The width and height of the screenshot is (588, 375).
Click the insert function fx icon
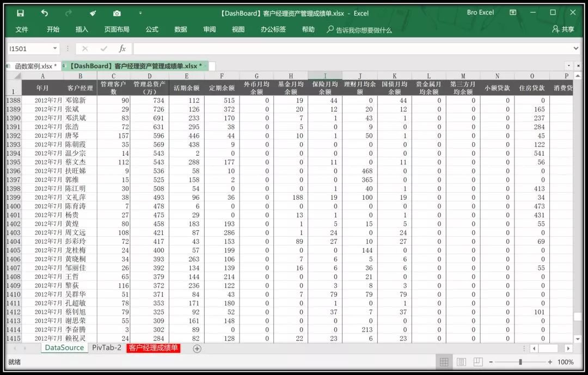pos(122,49)
